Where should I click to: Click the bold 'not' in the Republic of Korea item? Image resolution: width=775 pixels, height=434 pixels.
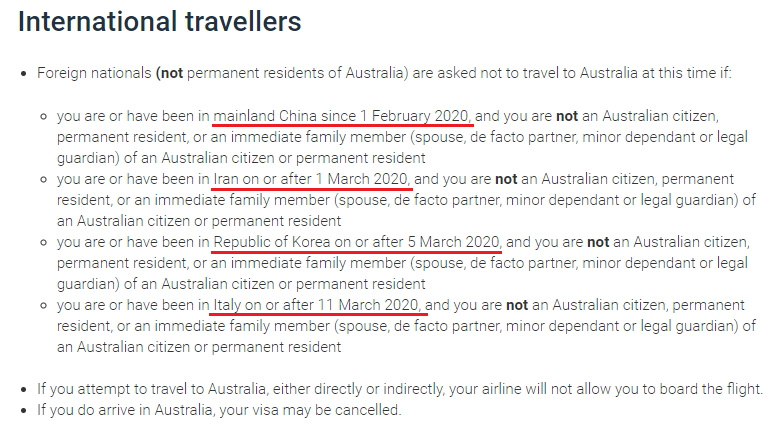click(598, 242)
